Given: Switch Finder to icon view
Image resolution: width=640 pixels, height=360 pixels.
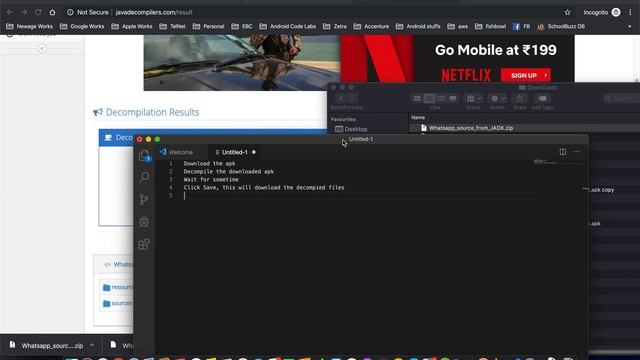Looking at the screenshot, I should 417,98.
